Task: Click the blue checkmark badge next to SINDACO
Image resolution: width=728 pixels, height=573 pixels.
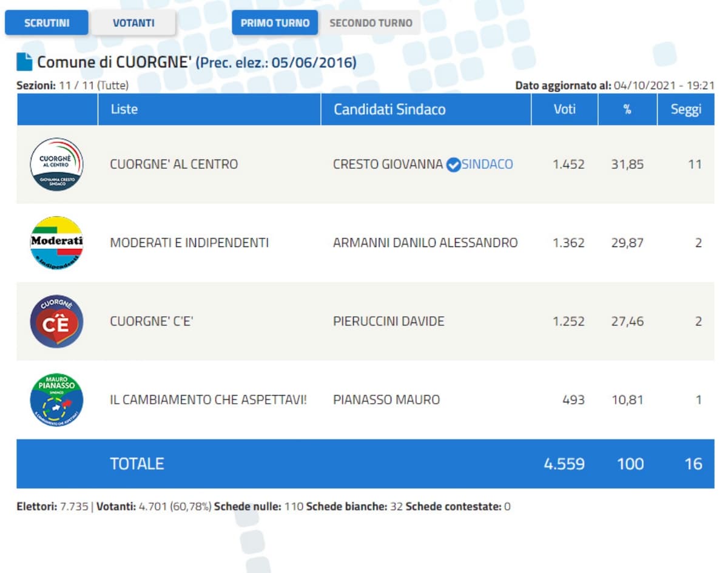Action: [453, 164]
